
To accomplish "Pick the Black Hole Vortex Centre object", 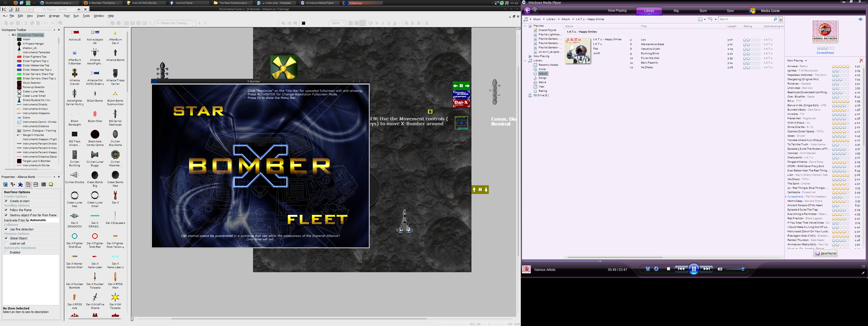I will (95, 134).
